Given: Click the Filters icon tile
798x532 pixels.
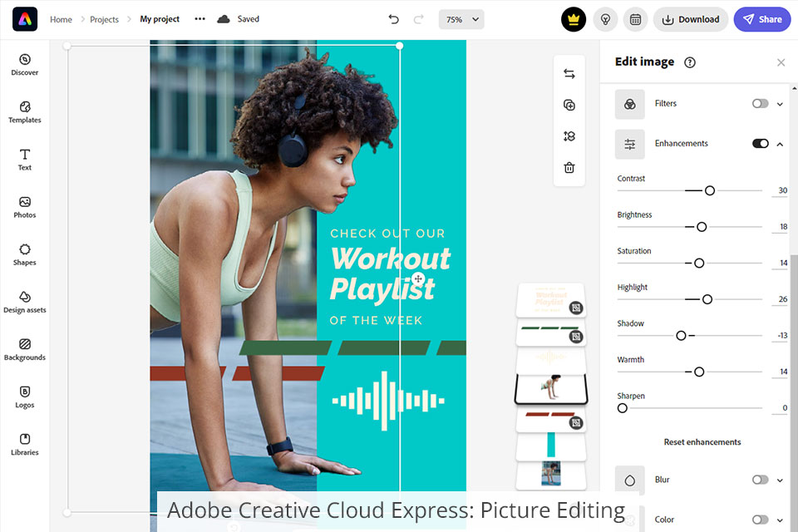Looking at the screenshot, I should 629,104.
